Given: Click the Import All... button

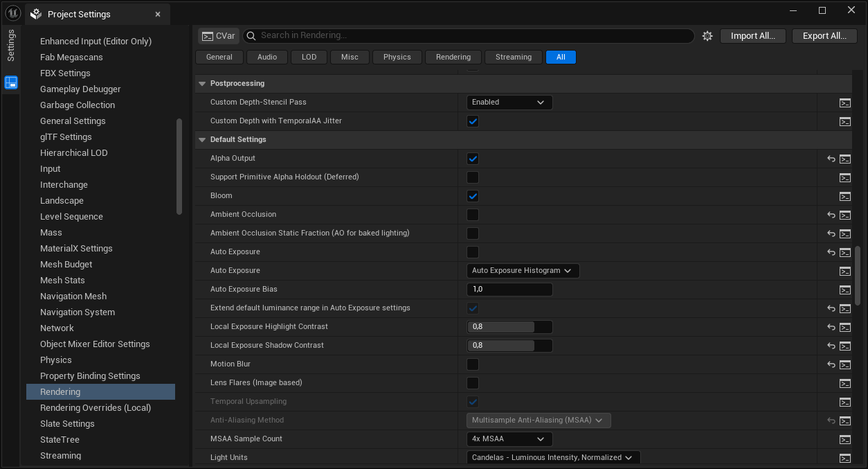Looking at the screenshot, I should (753, 36).
